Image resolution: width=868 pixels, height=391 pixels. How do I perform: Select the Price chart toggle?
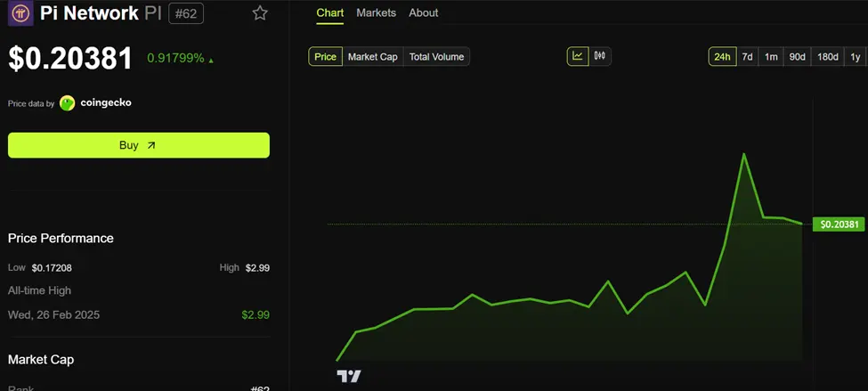[x=326, y=57]
